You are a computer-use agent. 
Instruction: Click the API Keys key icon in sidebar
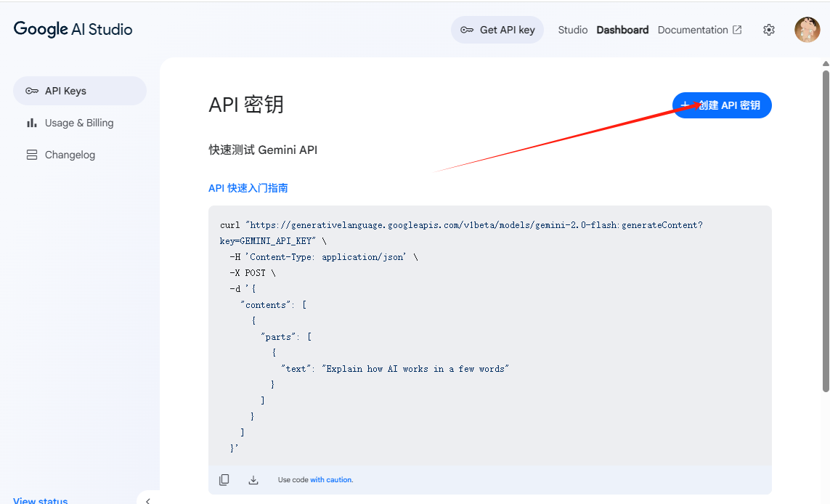[32, 91]
